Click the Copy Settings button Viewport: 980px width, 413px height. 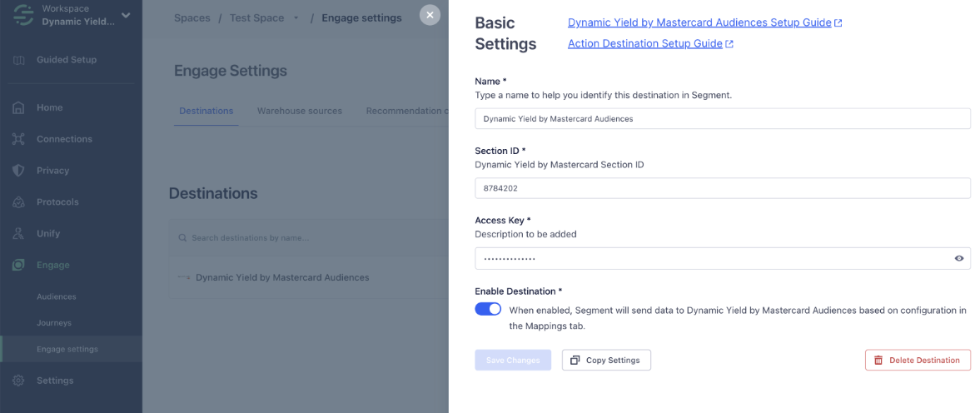[606, 361]
